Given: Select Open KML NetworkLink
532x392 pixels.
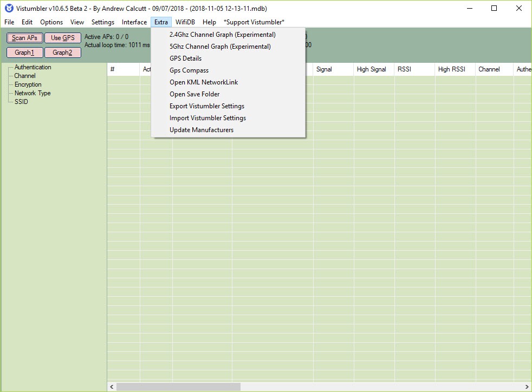Looking at the screenshot, I should coord(228,82).
